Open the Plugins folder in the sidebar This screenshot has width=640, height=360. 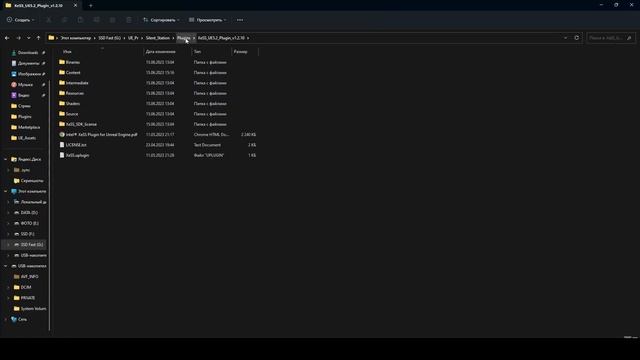click(24, 117)
